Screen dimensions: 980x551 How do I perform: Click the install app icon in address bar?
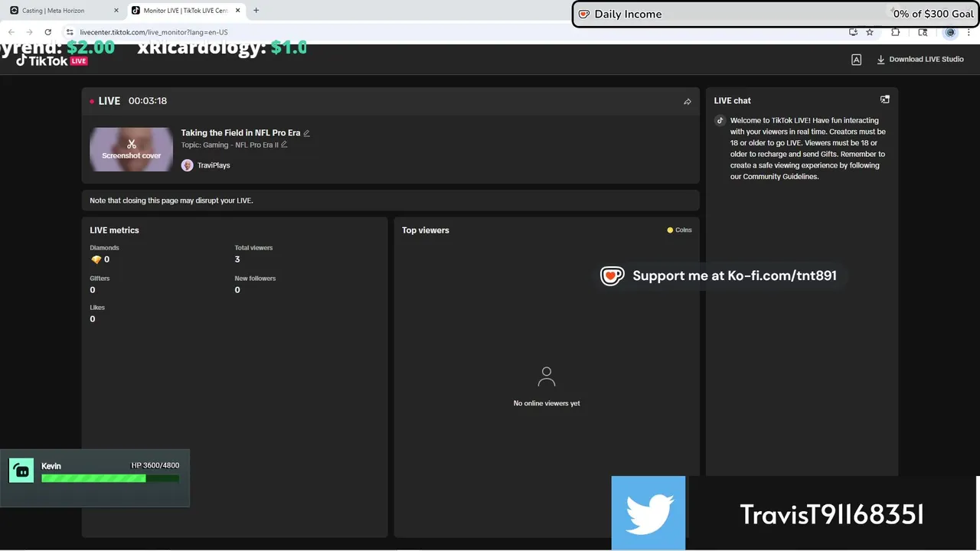tap(853, 32)
